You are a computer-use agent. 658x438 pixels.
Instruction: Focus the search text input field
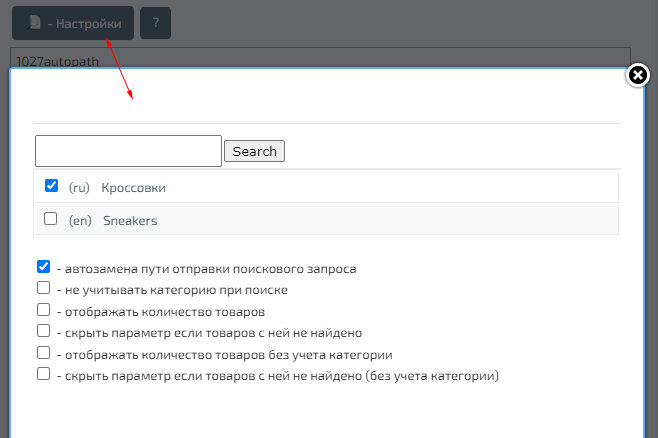pos(128,151)
